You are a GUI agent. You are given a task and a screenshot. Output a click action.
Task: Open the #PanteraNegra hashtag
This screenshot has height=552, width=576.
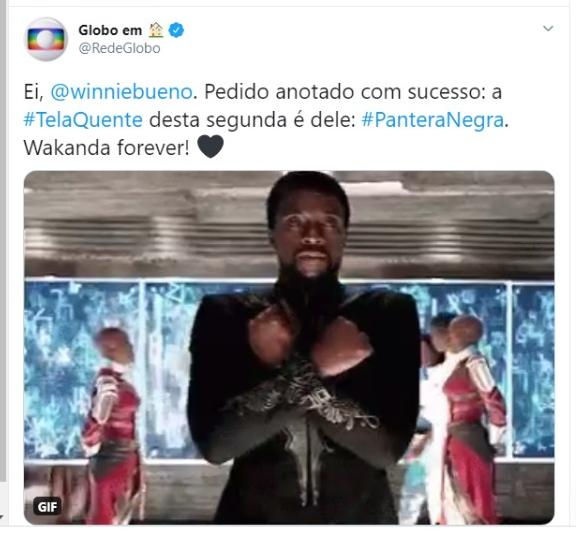click(433, 120)
